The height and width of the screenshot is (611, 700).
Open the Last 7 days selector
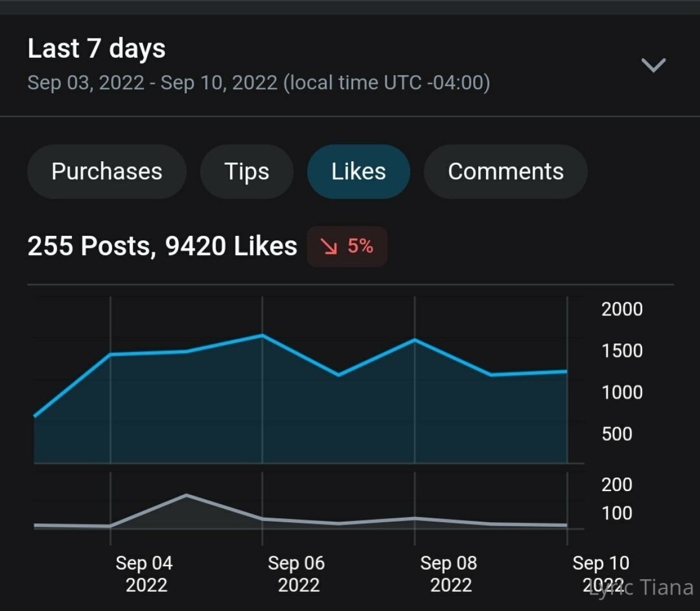click(x=97, y=49)
